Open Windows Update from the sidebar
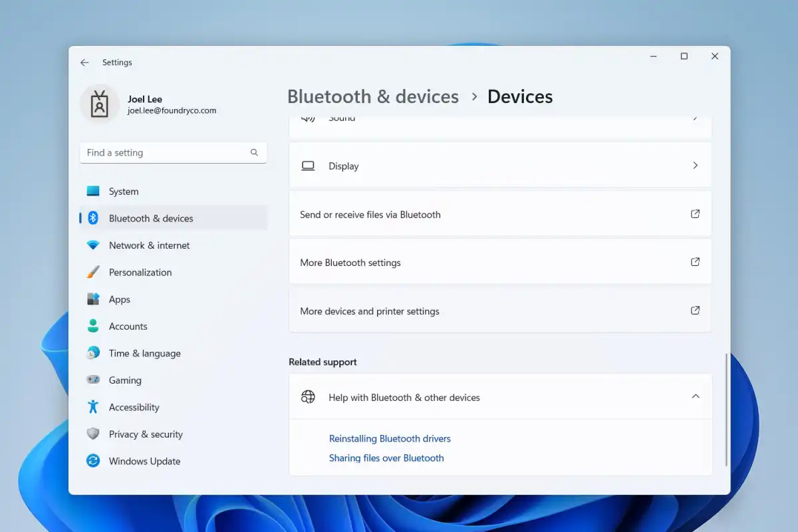 click(144, 461)
